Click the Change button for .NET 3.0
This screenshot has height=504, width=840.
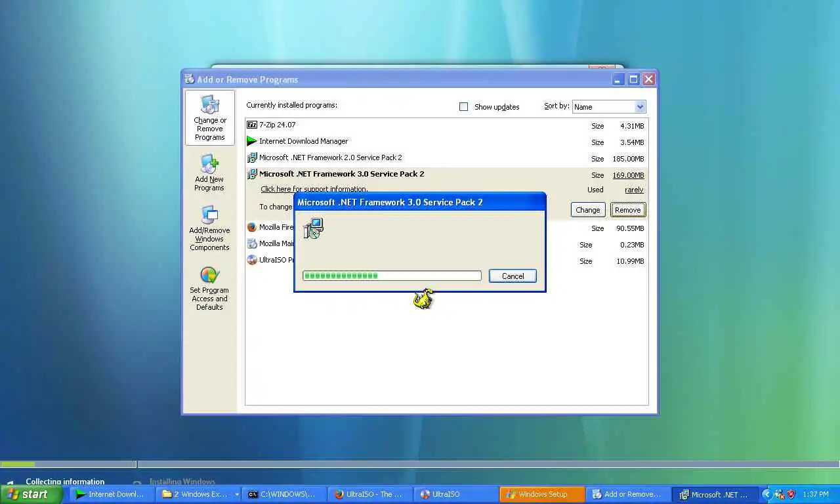click(x=587, y=210)
